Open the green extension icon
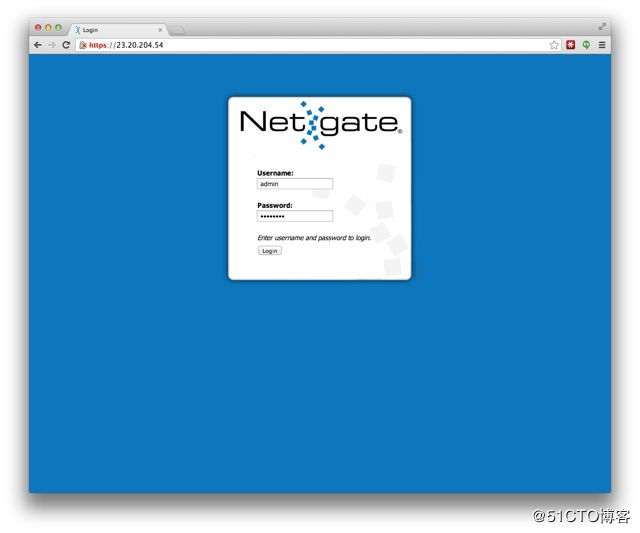This screenshot has height=533, width=640. coord(586,45)
